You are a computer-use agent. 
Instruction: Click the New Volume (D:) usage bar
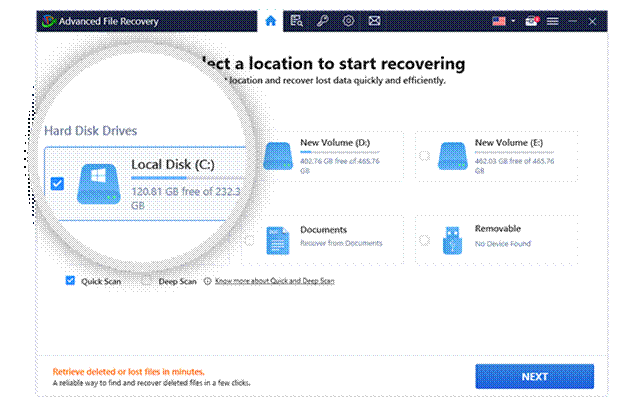(x=340, y=152)
